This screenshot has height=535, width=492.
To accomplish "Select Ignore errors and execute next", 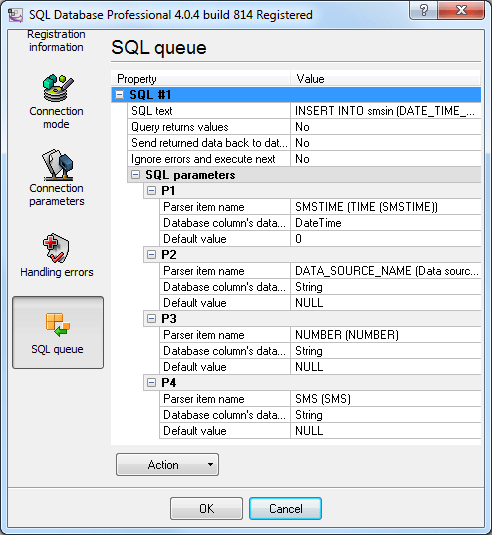I will pyautogui.click(x=208, y=159).
